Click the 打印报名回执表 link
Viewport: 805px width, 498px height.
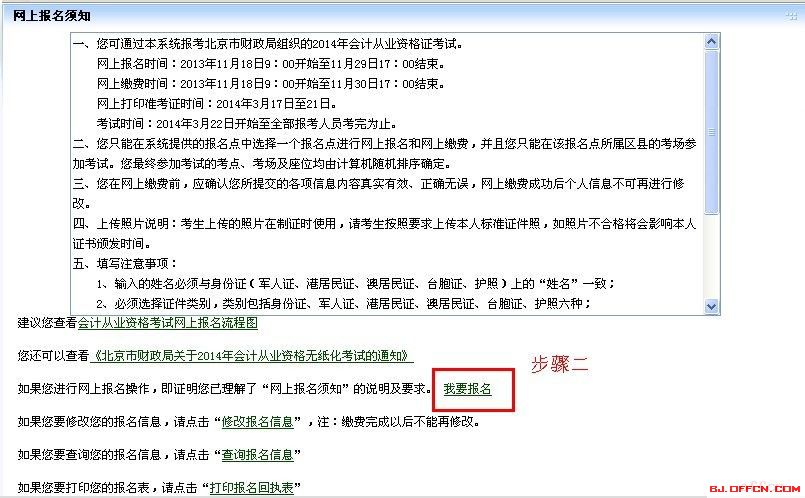251,487
